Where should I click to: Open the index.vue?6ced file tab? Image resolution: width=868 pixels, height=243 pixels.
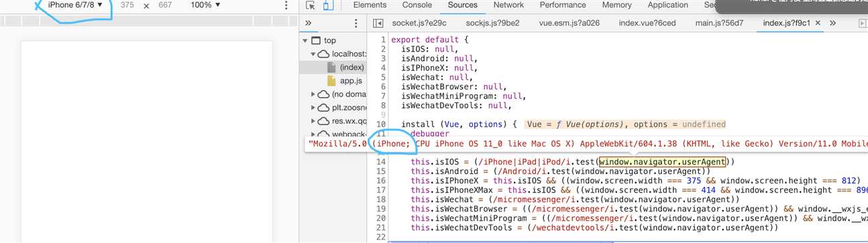pos(648,23)
